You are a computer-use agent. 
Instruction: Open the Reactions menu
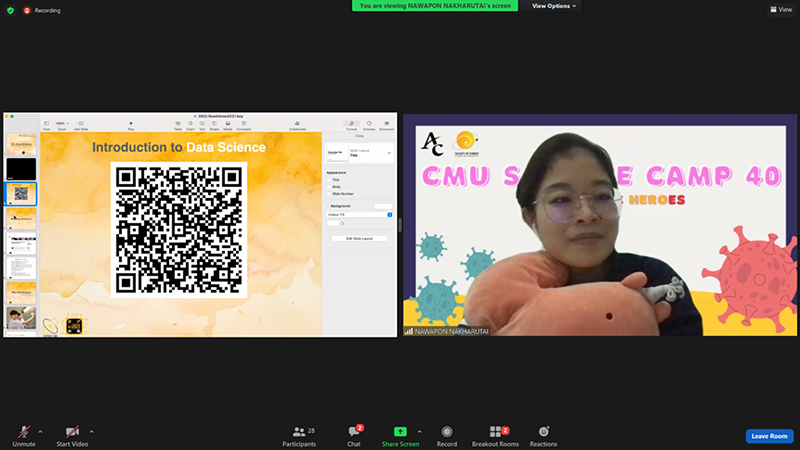[x=543, y=436]
